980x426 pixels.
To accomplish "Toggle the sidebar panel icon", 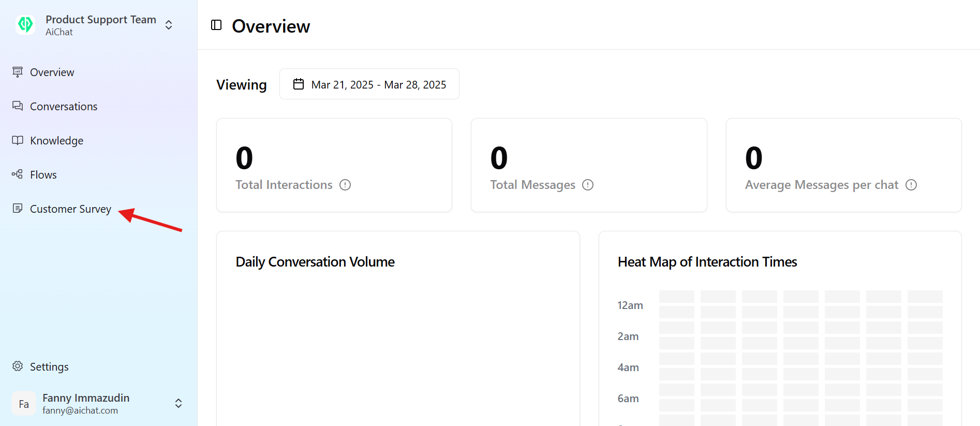I will [x=216, y=25].
